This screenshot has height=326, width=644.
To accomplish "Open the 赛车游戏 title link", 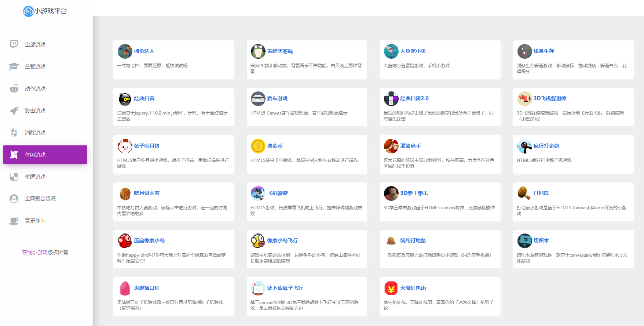I will [x=277, y=98].
